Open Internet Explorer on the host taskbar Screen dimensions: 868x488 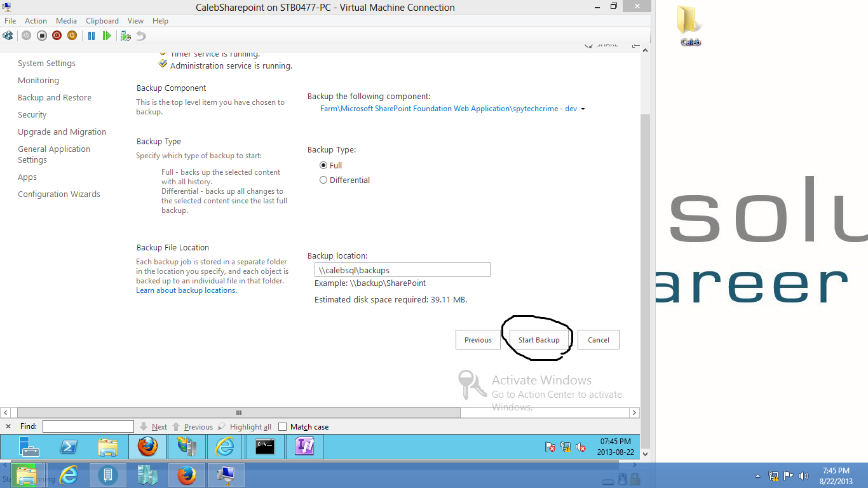pos(69,475)
